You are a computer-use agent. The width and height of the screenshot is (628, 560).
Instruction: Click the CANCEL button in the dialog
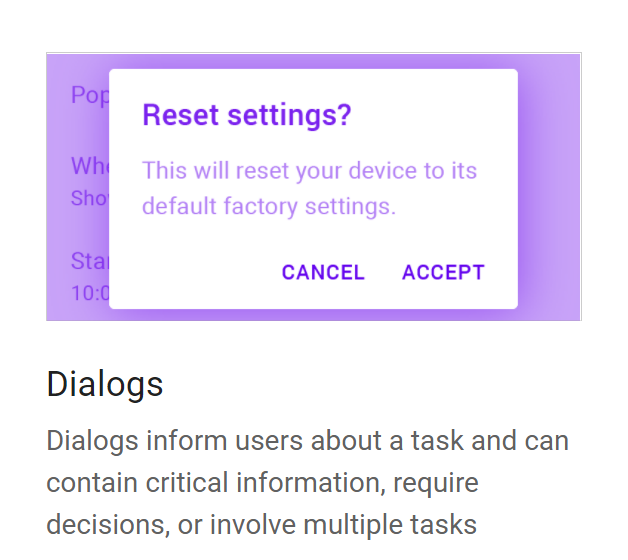pyautogui.click(x=323, y=273)
